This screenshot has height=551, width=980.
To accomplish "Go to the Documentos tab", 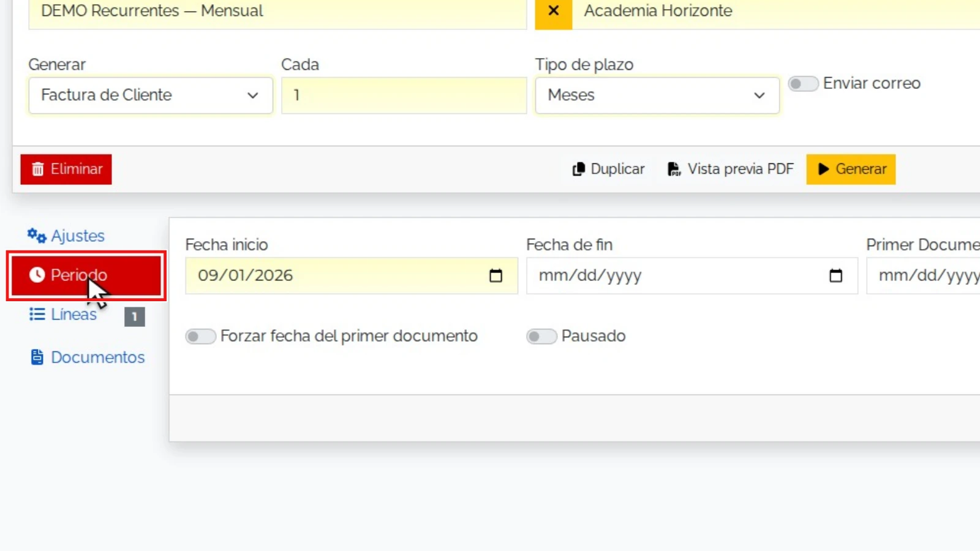I will 88,358.
